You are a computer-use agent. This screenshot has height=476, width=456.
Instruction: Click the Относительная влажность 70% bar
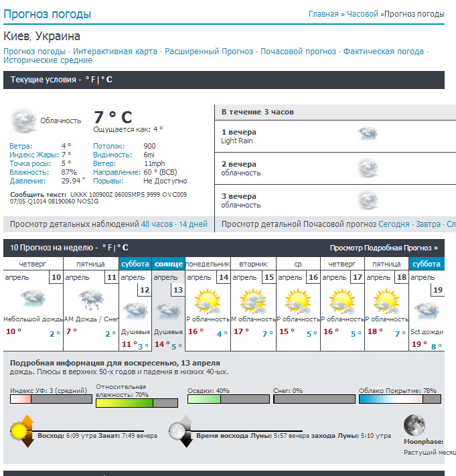[x=137, y=403]
